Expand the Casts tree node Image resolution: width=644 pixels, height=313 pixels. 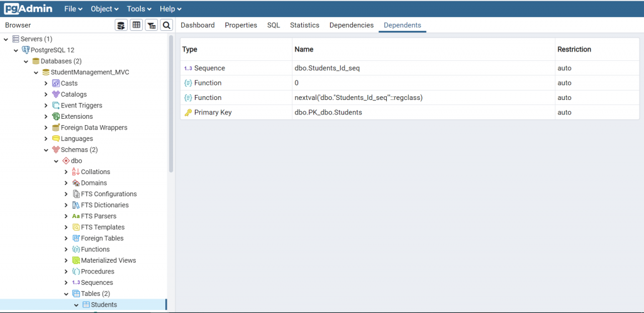pyautogui.click(x=46, y=84)
